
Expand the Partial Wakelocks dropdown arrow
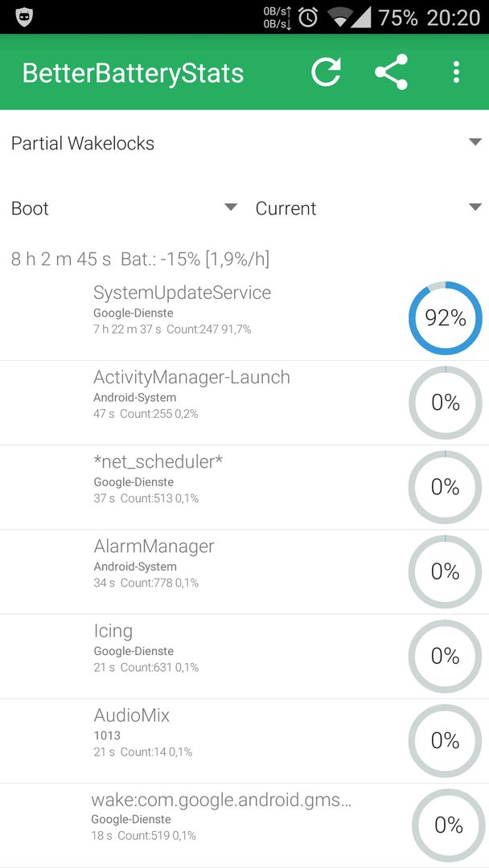tap(475, 142)
